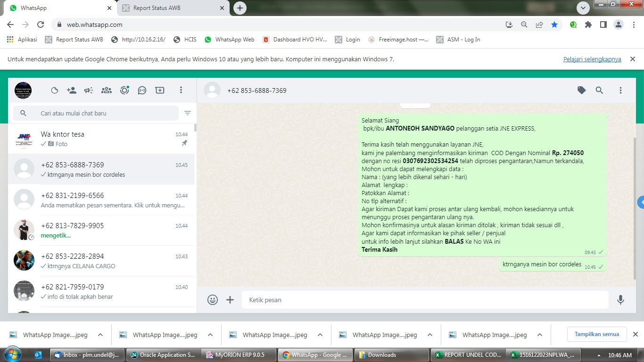Open the chat +62 831-2199-6566

point(101,200)
